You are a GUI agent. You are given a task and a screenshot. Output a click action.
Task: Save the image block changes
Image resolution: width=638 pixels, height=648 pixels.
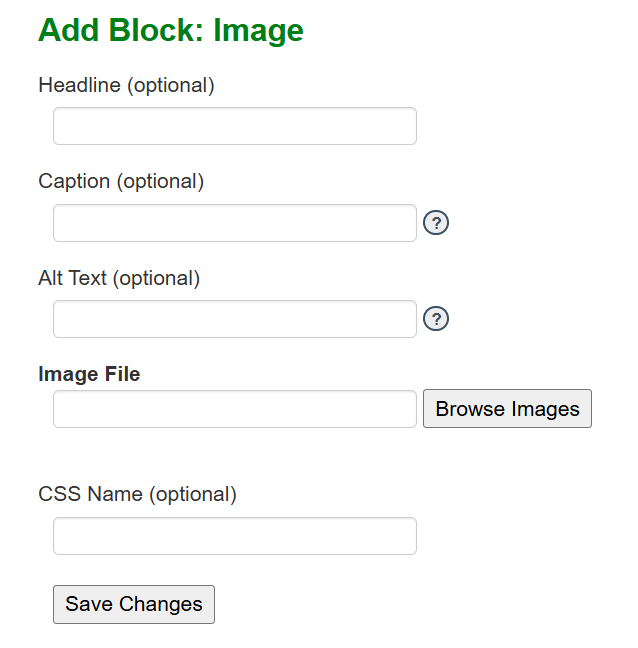coord(134,604)
